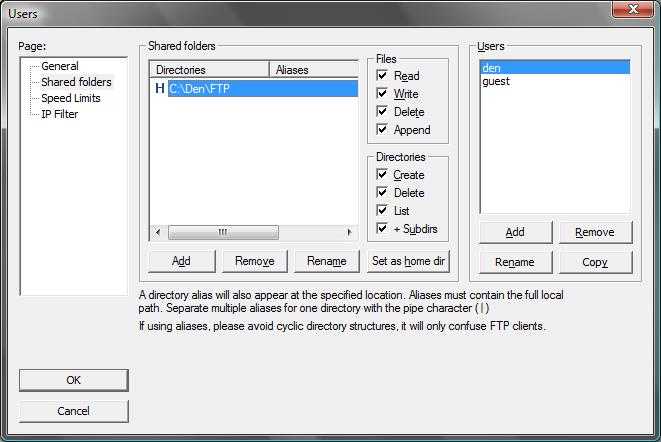Click Add under Shared folders
Screen dimensions: 661x442
click(181, 261)
